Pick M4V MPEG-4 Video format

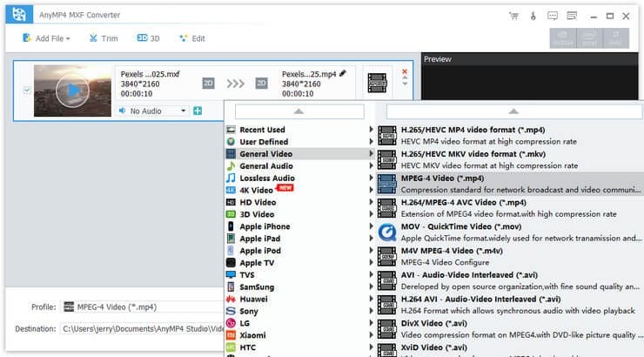[510, 257]
